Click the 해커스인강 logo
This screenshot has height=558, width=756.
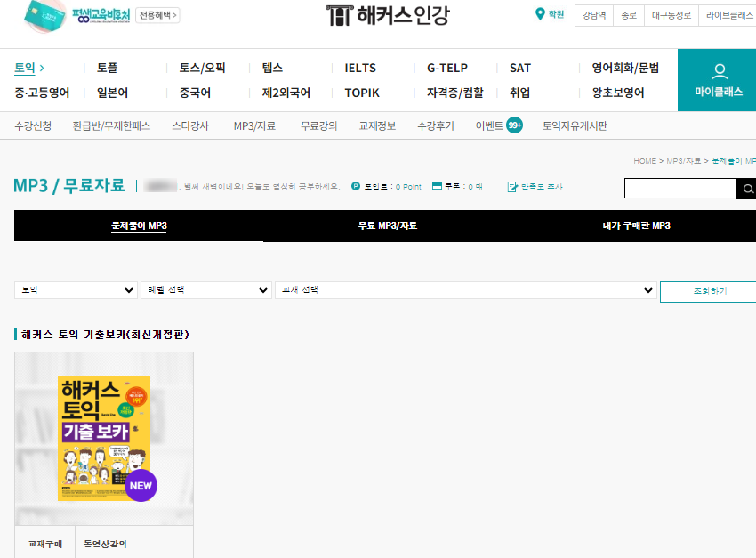(388, 15)
